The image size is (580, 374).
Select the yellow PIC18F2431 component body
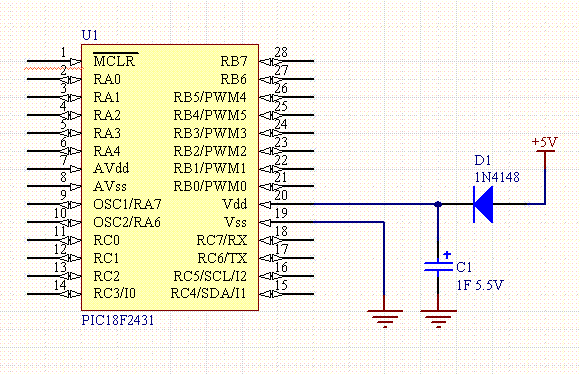(x=170, y=177)
